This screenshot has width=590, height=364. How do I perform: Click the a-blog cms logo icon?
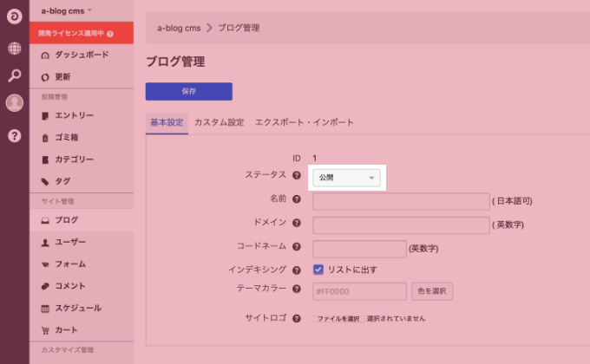click(x=14, y=16)
